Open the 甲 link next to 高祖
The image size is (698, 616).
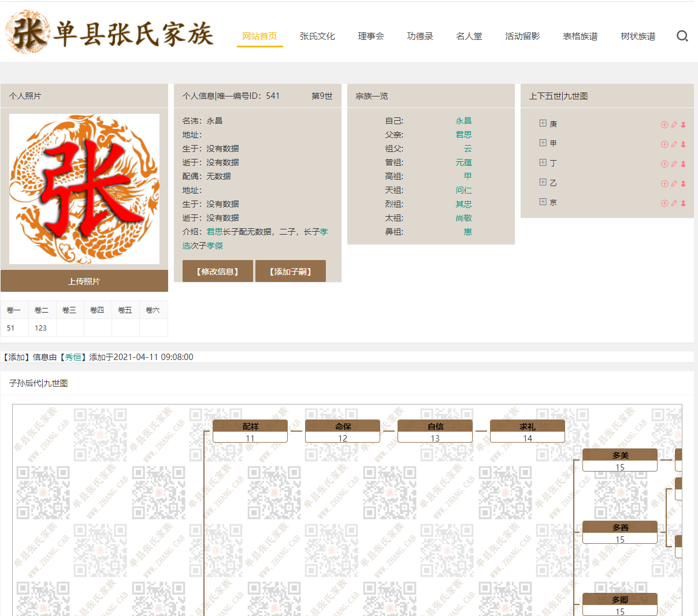pyautogui.click(x=467, y=176)
